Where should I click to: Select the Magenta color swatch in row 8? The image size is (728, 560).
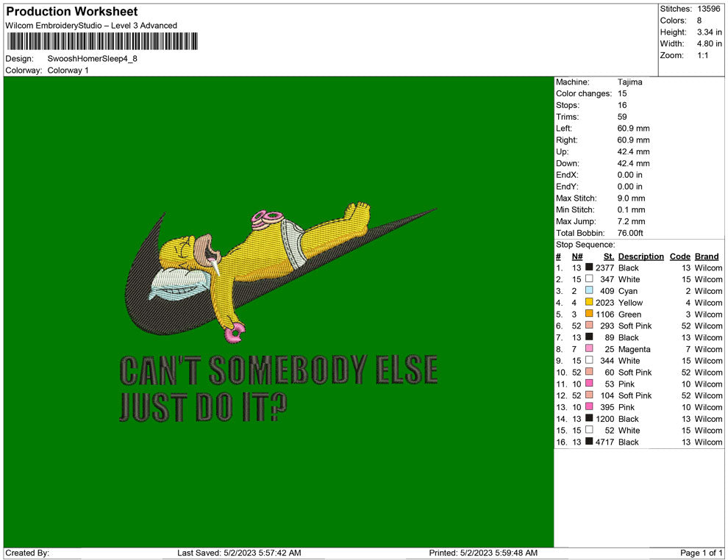click(589, 348)
